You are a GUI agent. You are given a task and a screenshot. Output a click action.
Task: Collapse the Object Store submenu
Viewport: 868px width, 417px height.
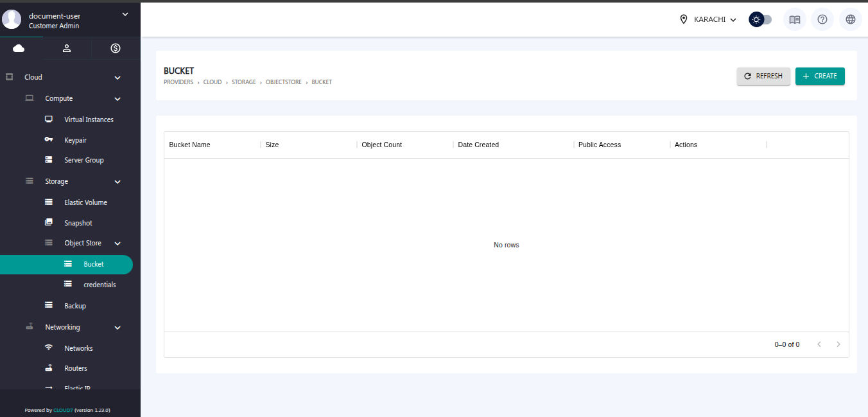117,244
